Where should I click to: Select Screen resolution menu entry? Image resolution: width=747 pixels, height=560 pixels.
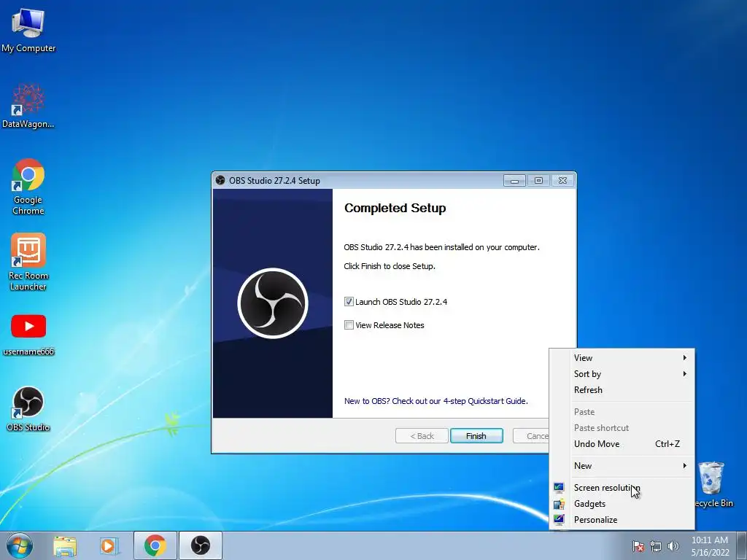(x=622, y=488)
